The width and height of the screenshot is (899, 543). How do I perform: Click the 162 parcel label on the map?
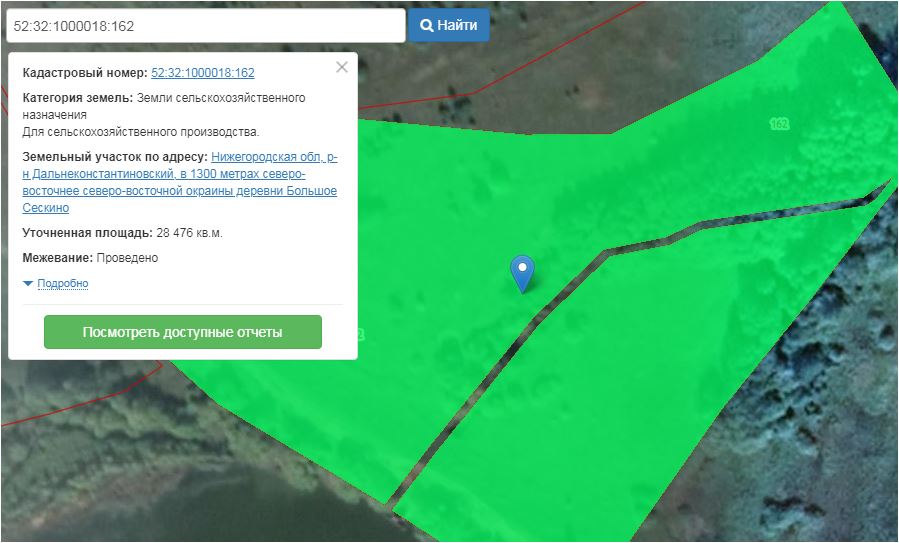click(x=780, y=124)
